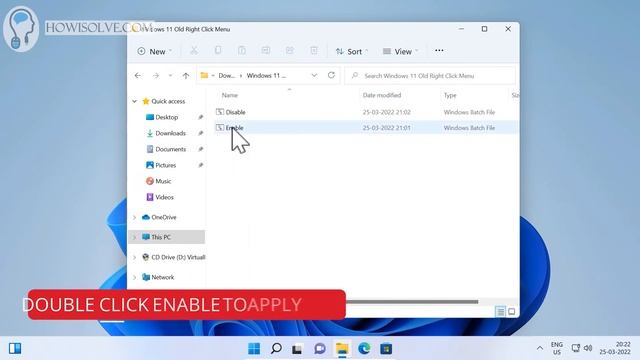The image size is (640, 360).
Task: Open the taskbar clock and date
Action: click(x=615, y=348)
